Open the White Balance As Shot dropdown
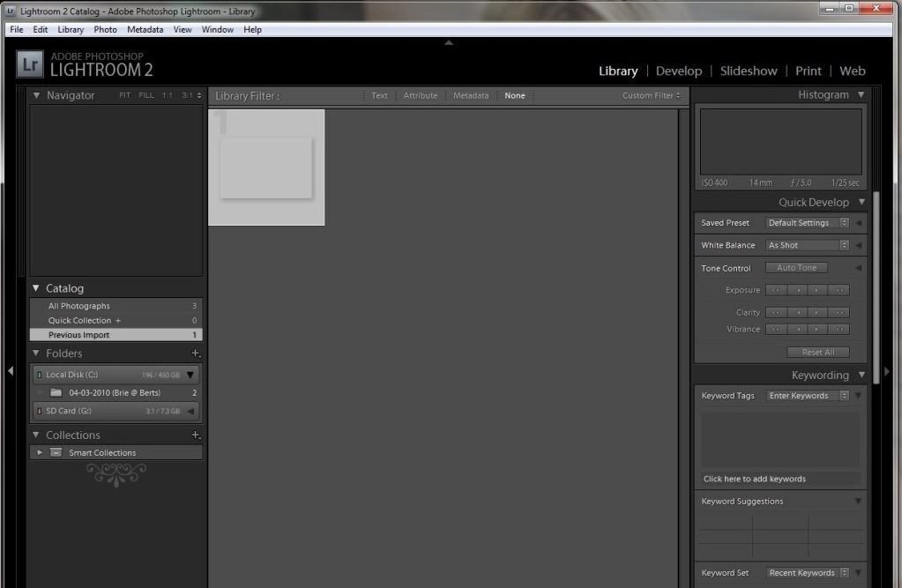902x588 pixels. (807, 245)
